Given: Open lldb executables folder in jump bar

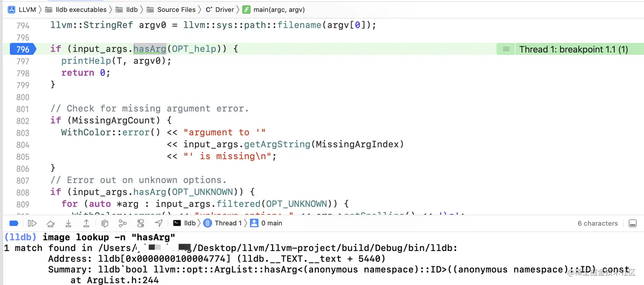Looking at the screenshot, I should [x=76, y=9].
